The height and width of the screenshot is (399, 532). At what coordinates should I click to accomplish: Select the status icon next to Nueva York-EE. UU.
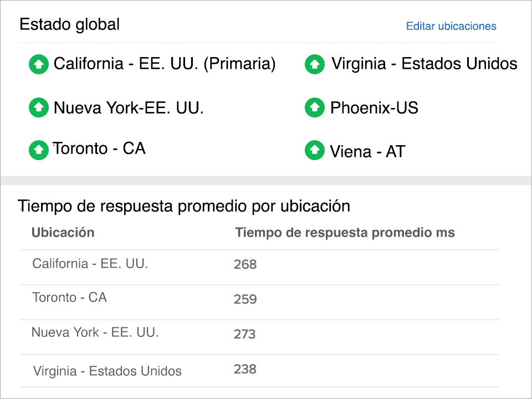click(x=38, y=108)
